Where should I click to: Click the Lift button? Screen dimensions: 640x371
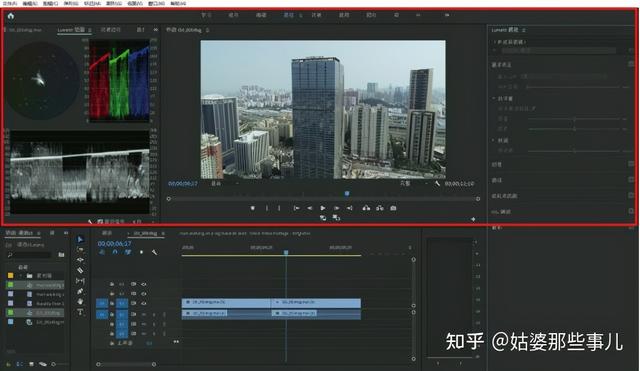[366, 208]
